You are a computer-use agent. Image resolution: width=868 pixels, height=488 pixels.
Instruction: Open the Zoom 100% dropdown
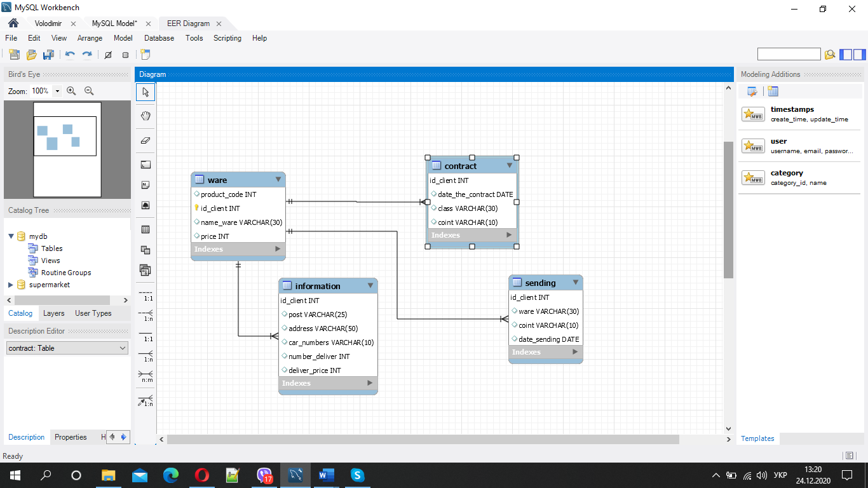tap(57, 91)
